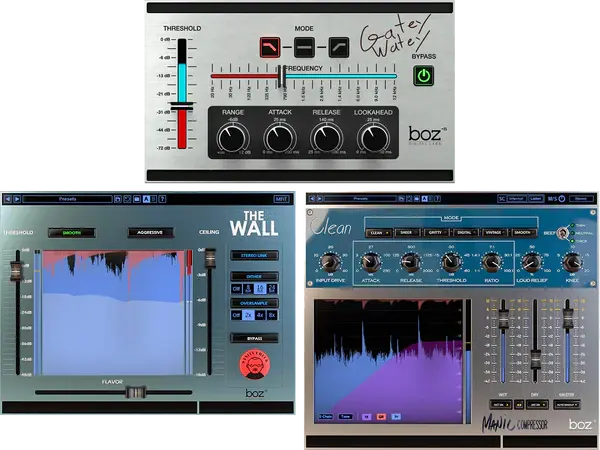Select A state in Manic Compressor toolbar
The width and height of the screenshot is (600, 450).
click(424, 199)
